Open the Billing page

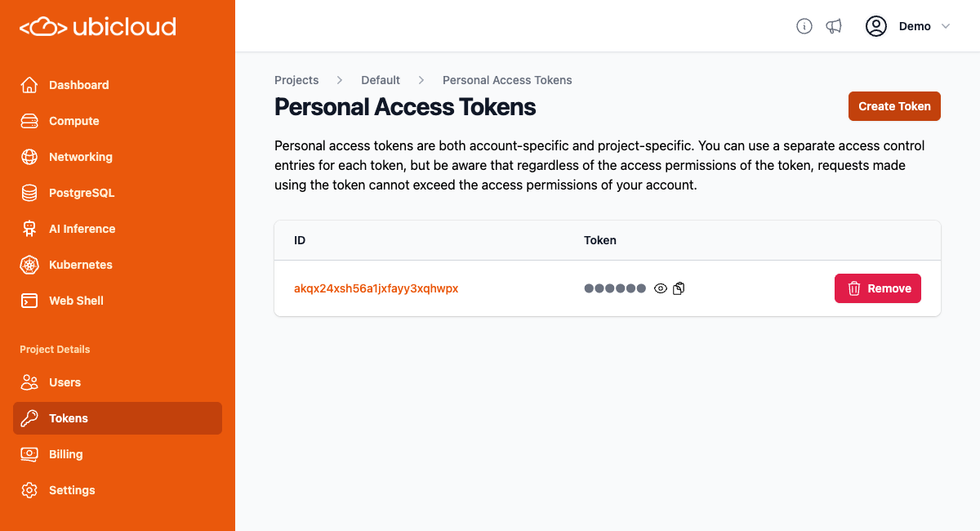pos(65,454)
